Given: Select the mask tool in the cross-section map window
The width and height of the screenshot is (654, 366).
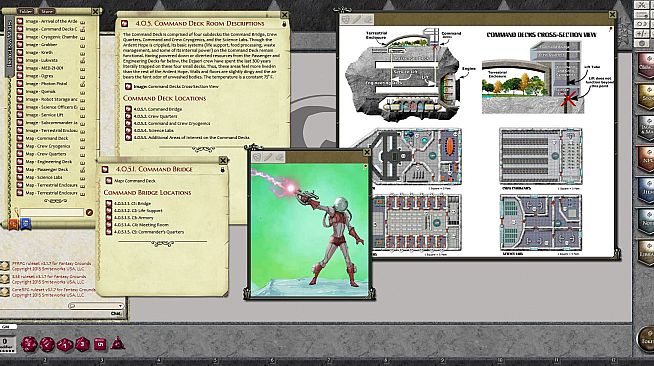Looking at the screenshot, I should (346, 19).
